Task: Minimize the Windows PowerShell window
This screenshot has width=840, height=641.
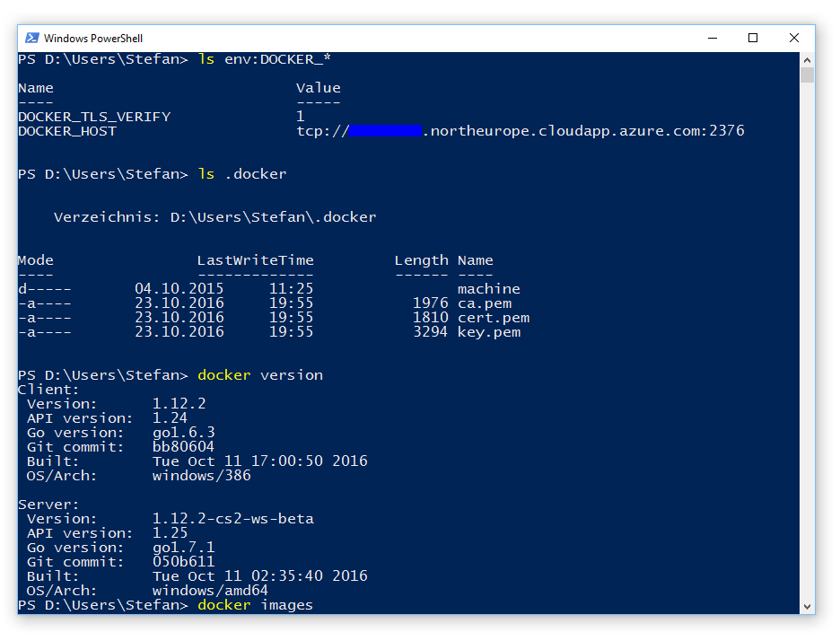Action: pos(712,38)
